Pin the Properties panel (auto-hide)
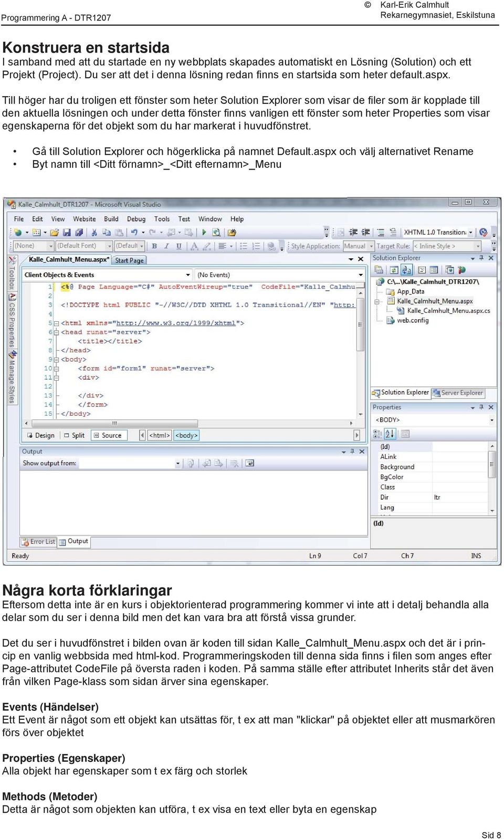This screenshot has width=504, height=839. [481, 407]
